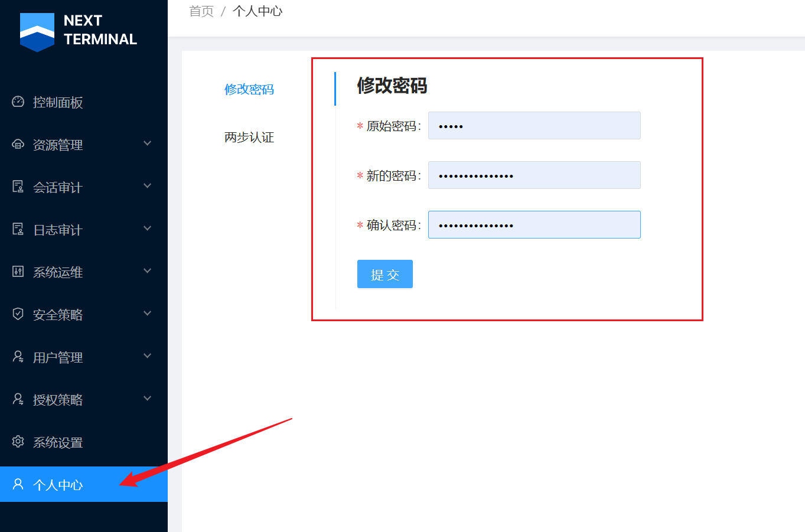
Task: Open the 控制面板 dashboard icon
Action: pyautogui.click(x=18, y=102)
